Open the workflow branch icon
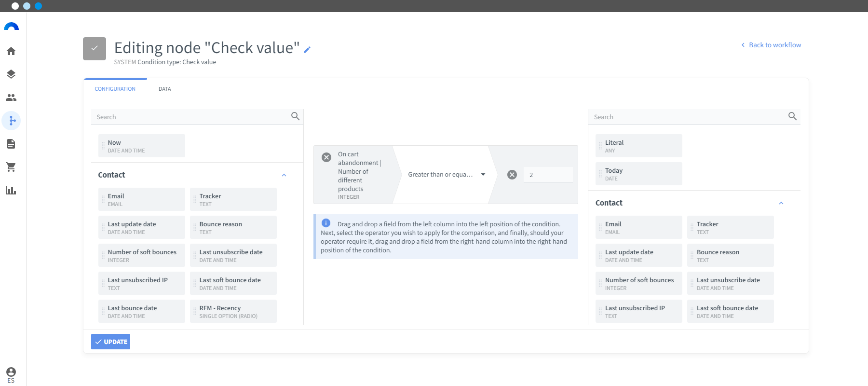Screen dimensions: 868x386 tap(11, 121)
